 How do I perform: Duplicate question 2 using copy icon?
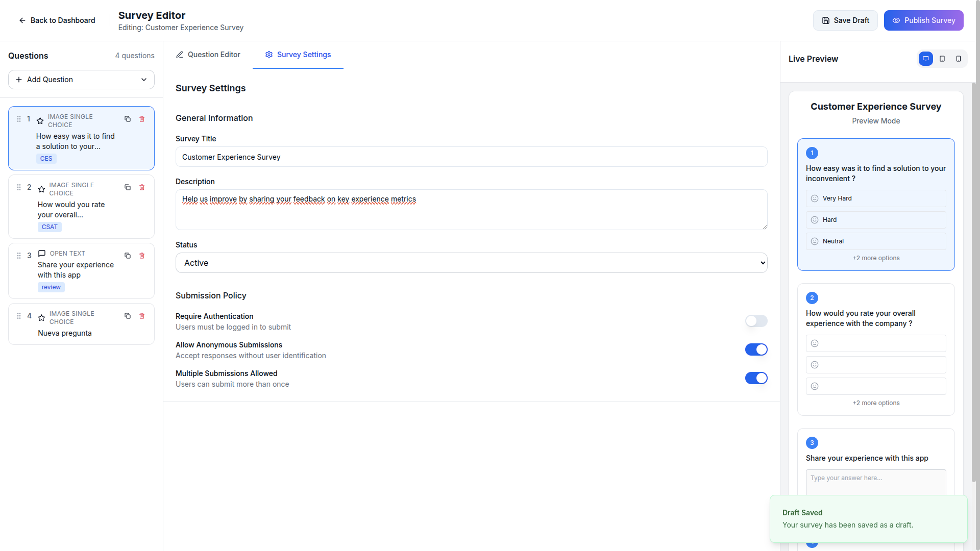pos(128,187)
